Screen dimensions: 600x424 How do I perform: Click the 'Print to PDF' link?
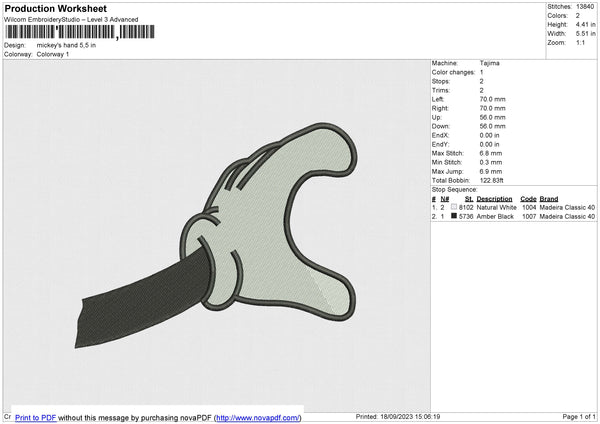(x=36, y=417)
